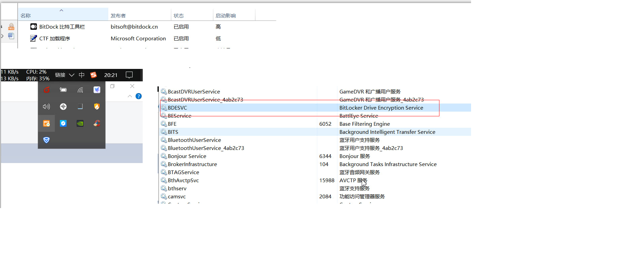Click the 链接 toolbar label in taskbar
644x277 pixels.
[x=60, y=75]
